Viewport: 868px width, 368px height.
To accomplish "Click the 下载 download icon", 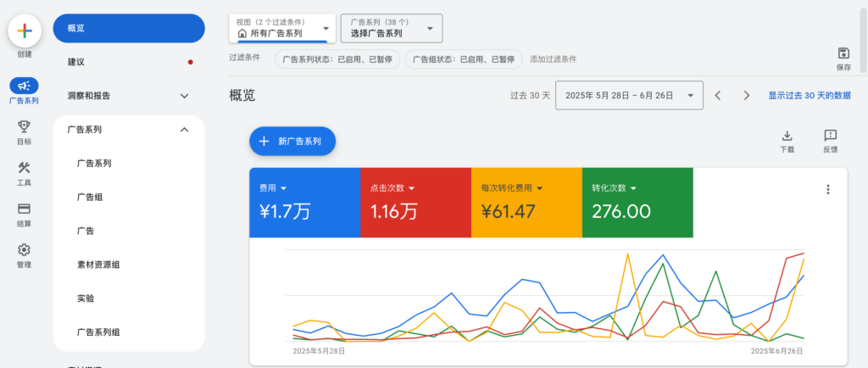I will 787,136.
